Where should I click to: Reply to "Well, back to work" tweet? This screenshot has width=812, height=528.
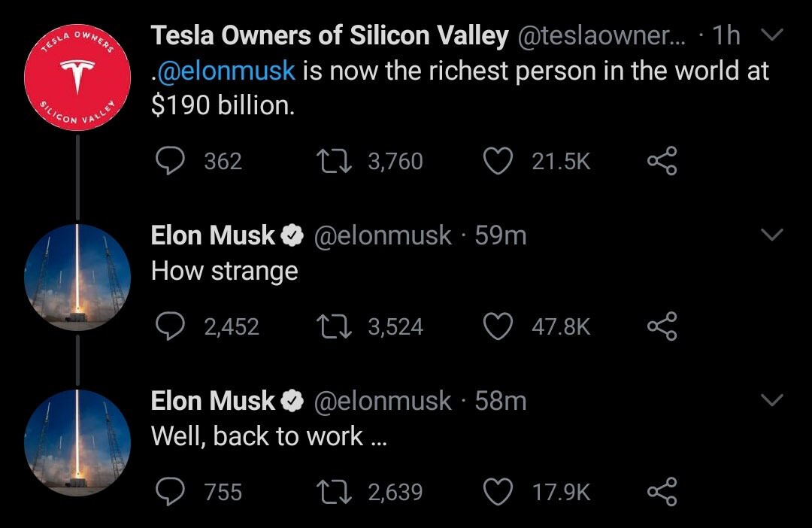(171, 492)
